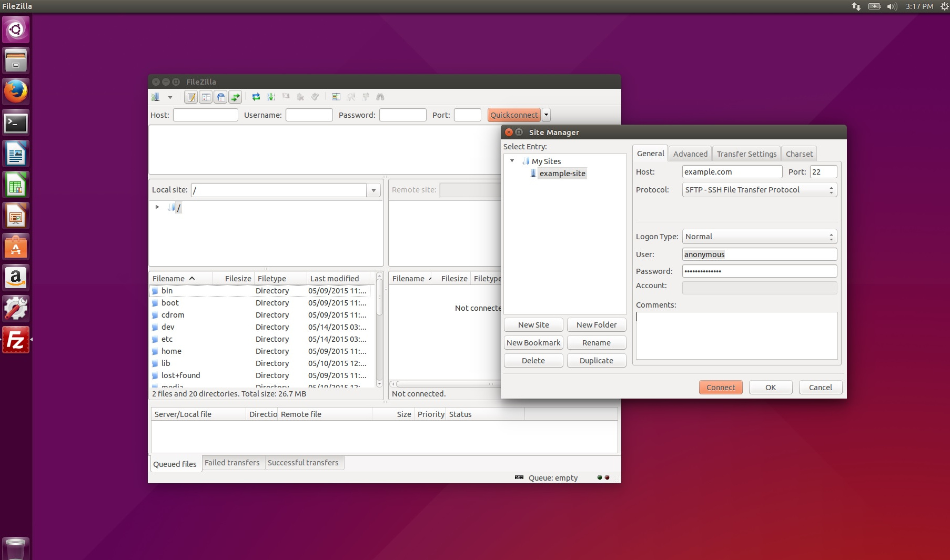Click the Comments text area

point(736,335)
